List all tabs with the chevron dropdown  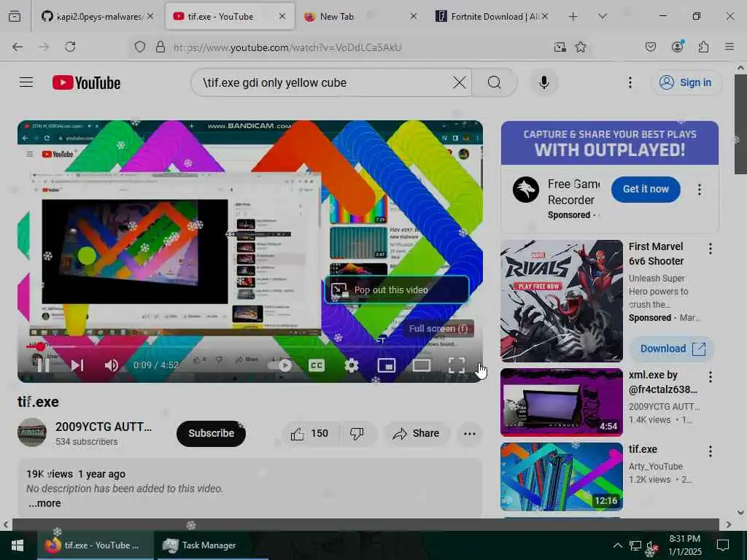click(x=603, y=17)
